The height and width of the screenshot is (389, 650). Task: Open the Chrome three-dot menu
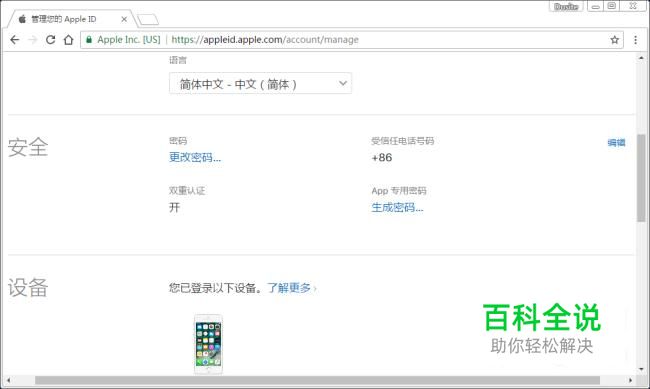[635, 40]
